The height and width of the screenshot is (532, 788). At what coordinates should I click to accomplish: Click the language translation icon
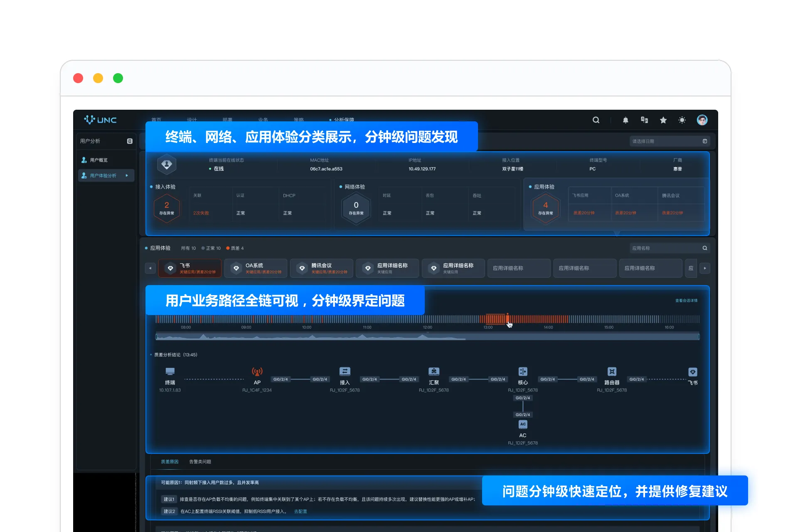(x=644, y=120)
